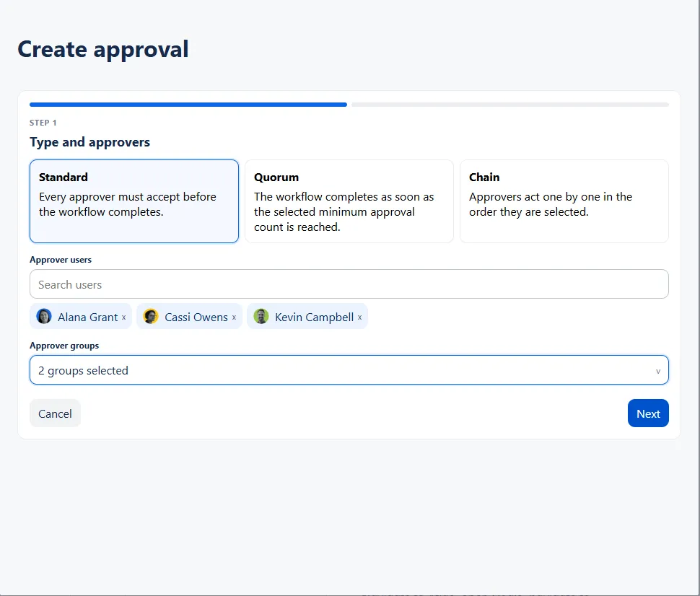Click the Chain description text
The height and width of the screenshot is (596, 700).
pos(551,204)
